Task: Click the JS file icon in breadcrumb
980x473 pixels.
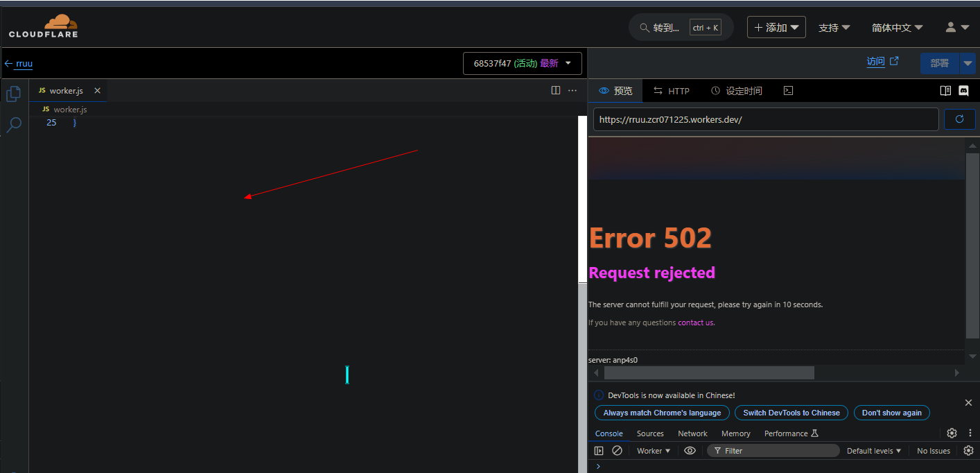Action: coord(46,110)
